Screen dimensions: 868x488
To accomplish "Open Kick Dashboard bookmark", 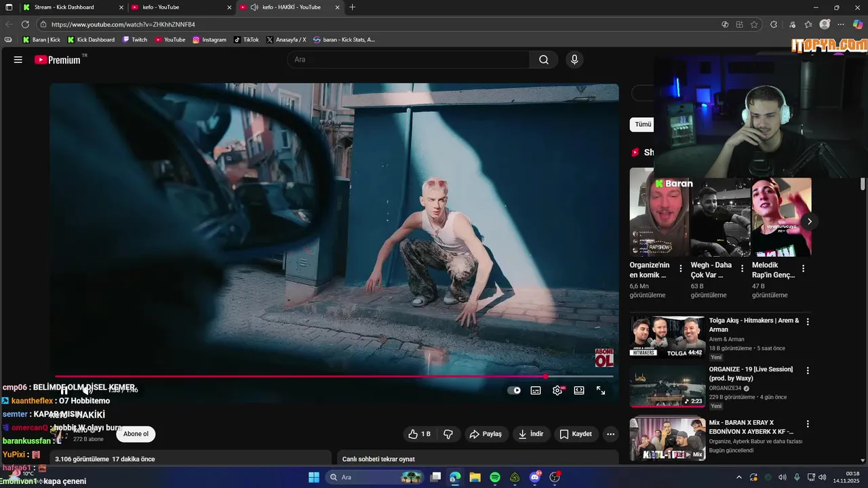I will [x=91, y=39].
